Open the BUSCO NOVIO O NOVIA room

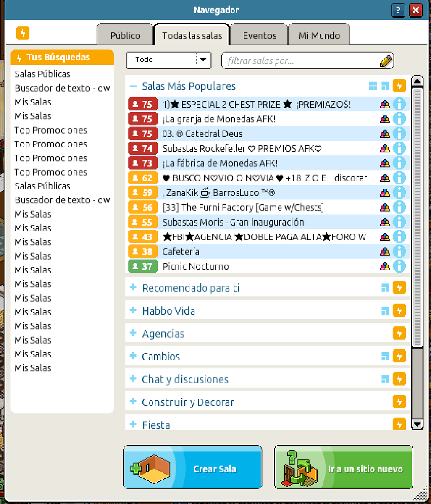point(268,178)
